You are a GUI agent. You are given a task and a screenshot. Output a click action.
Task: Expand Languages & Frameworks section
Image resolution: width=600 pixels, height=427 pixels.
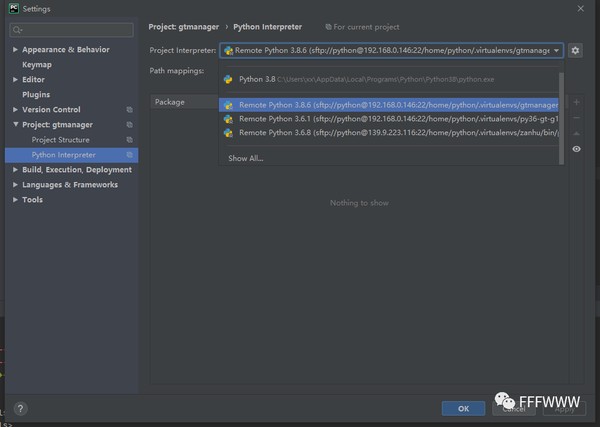click(15, 184)
